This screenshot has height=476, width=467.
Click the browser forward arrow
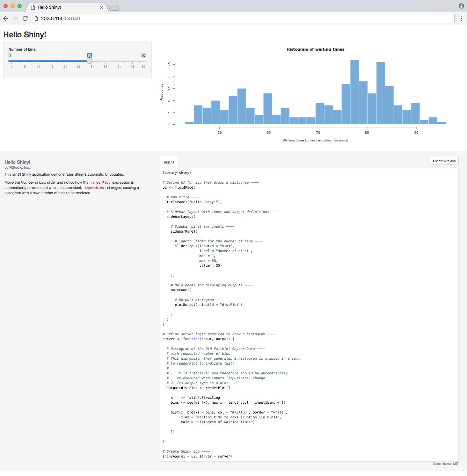[15, 19]
